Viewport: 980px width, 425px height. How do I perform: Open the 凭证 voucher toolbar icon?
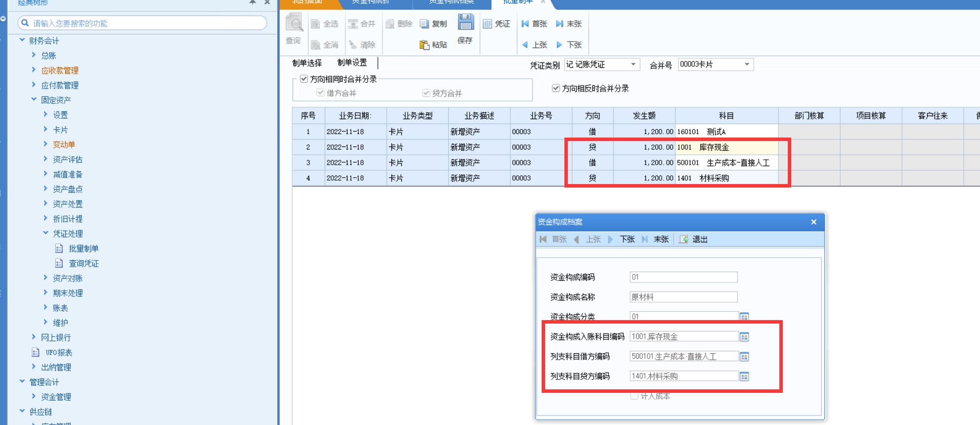(x=487, y=24)
